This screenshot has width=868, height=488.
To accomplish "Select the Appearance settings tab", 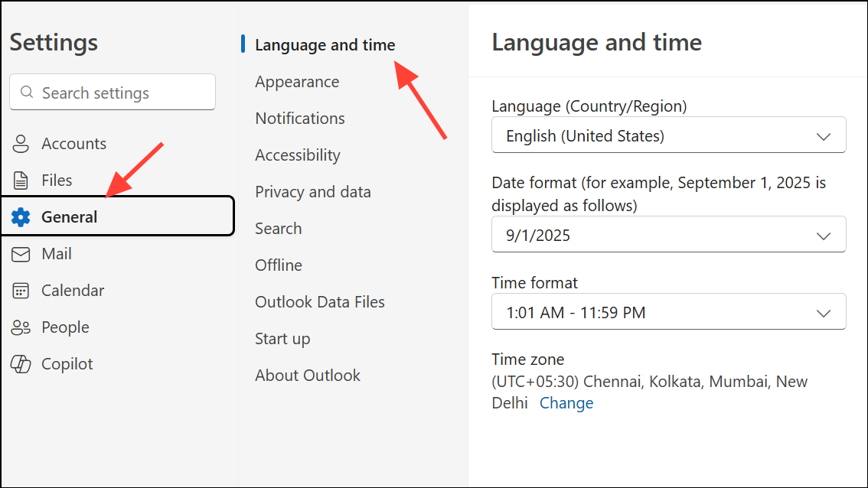I will (297, 82).
